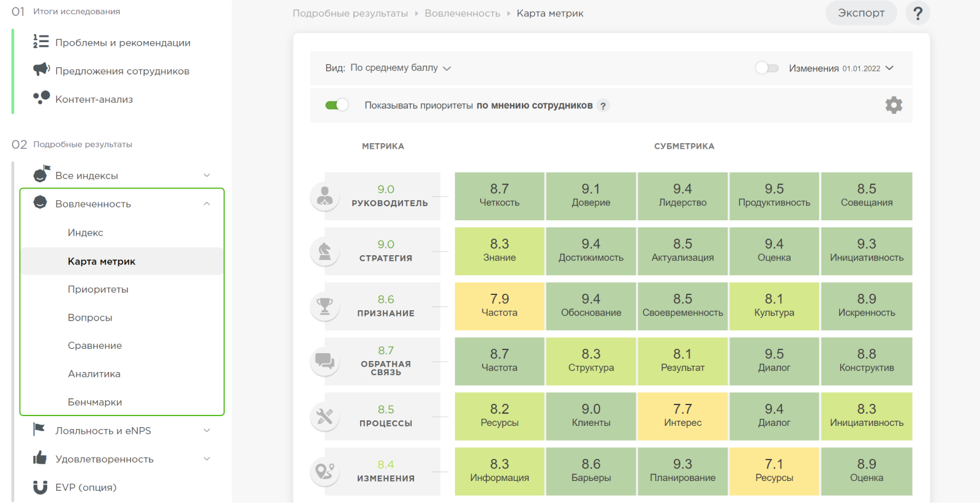
Task: Click the Подробные результаты breadcrumb link
Action: tap(350, 13)
